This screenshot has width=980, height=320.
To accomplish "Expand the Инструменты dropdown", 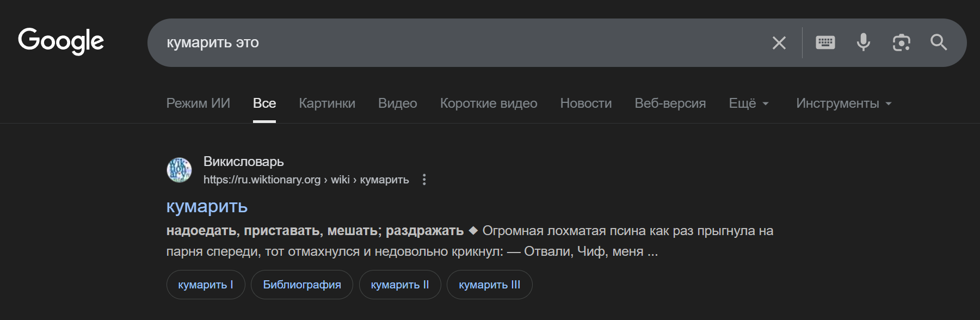I will point(844,103).
